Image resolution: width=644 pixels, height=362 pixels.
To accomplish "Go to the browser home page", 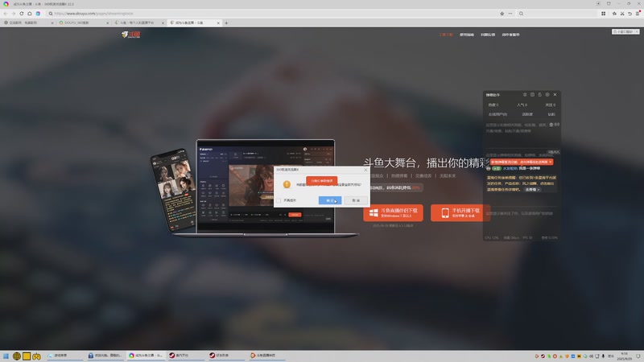I will (30, 14).
